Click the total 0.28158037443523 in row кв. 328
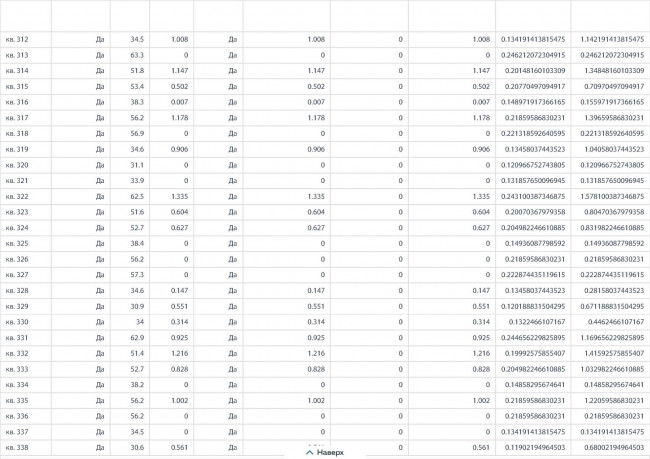This screenshot has width=650, height=459. pos(614,291)
